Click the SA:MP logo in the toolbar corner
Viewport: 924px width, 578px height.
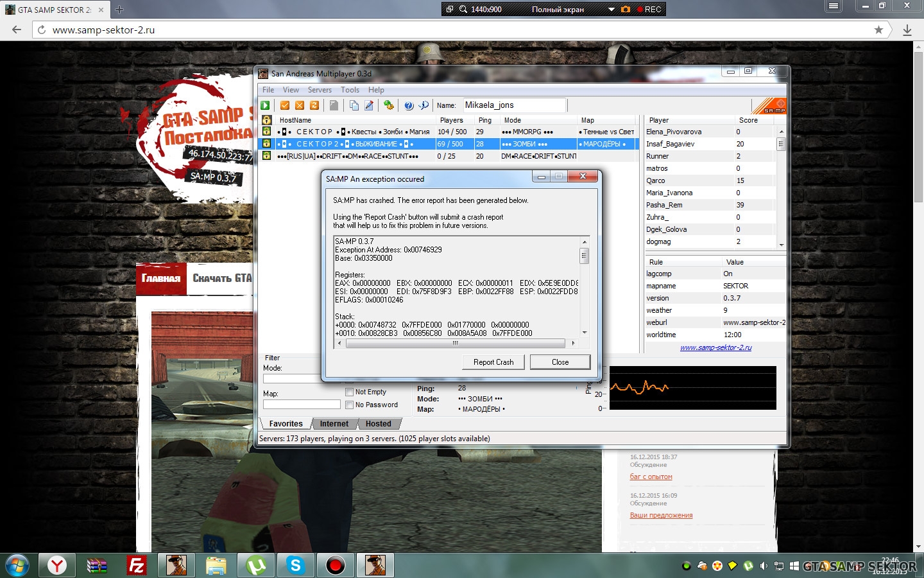pos(769,106)
